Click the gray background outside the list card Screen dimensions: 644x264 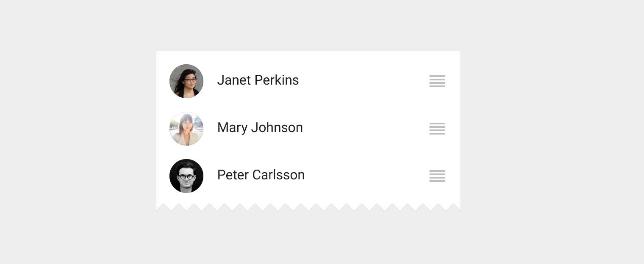pos(551,127)
